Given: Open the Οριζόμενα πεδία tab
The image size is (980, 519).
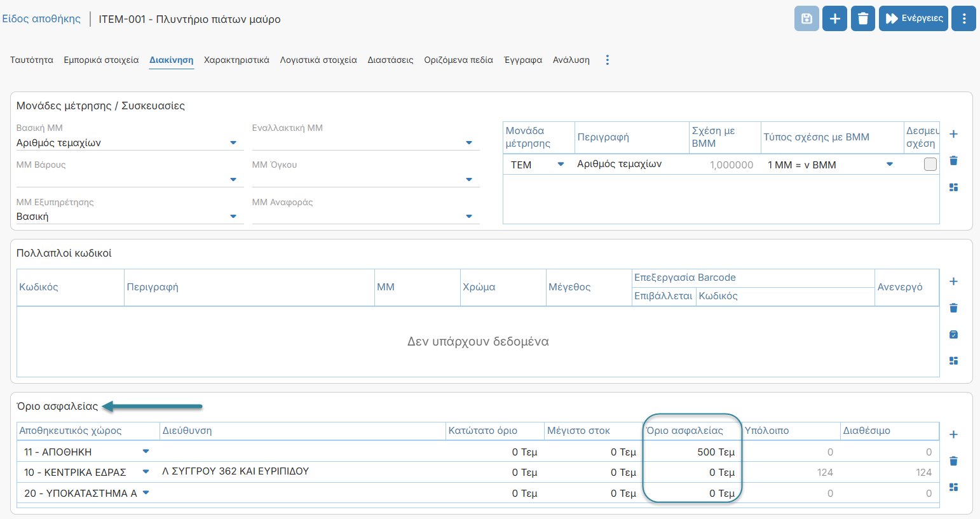Looking at the screenshot, I should tap(458, 60).
